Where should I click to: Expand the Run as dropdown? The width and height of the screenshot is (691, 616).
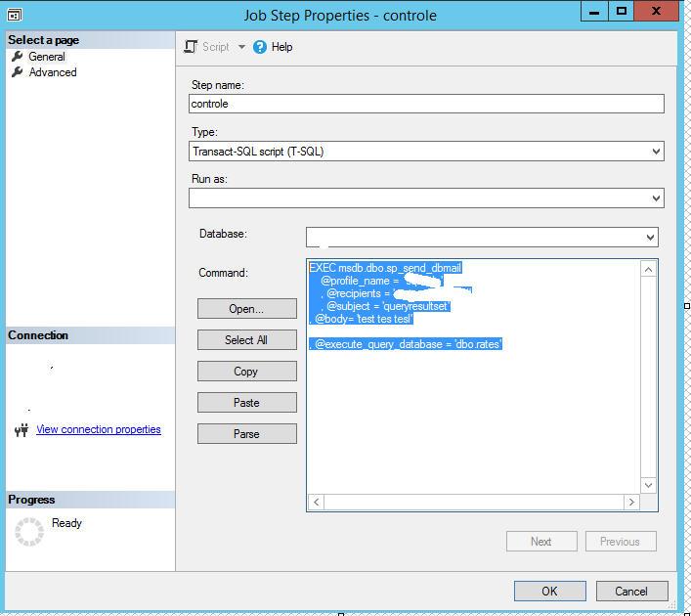tap(656, 198)
